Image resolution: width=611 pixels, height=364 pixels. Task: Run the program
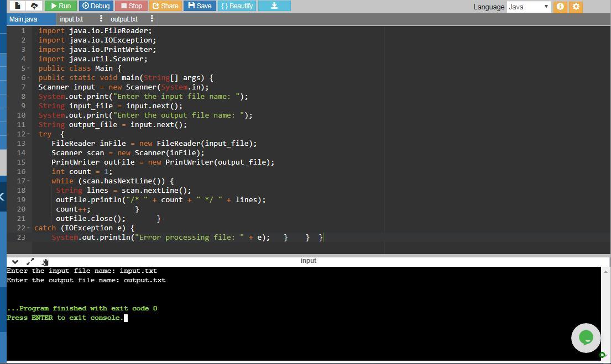tap(60, 6)
